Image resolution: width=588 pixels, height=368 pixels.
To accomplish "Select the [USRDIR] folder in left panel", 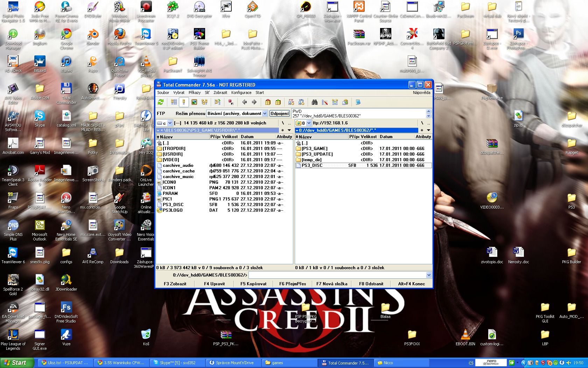I will pos(224,154).
